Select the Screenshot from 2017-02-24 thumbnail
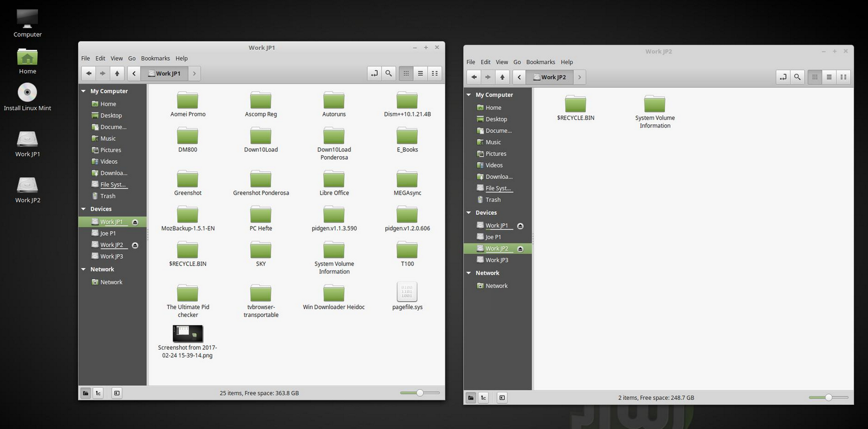 187,341
